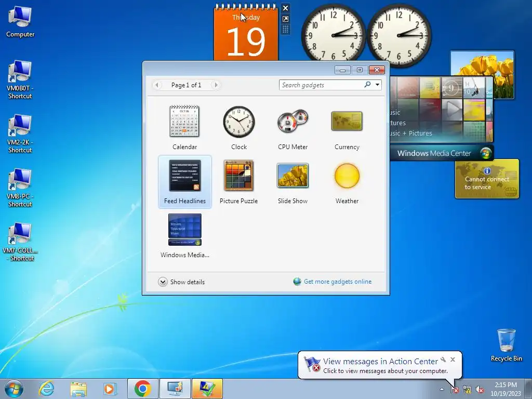Click the muted volume tray icon
The height and width of the screenshot is (399, 532).
(x=480, y=390)
